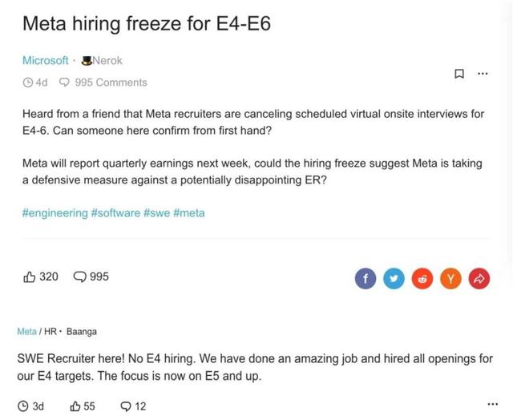Open the comment options three-dot menu
Screen dimensions: 513x420
coord(493,404)
